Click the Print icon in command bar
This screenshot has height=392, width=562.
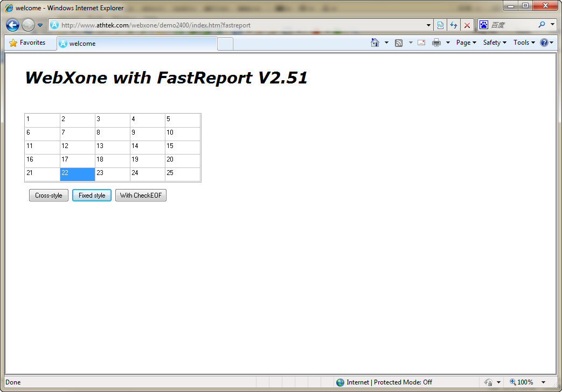tap(436, 43)
